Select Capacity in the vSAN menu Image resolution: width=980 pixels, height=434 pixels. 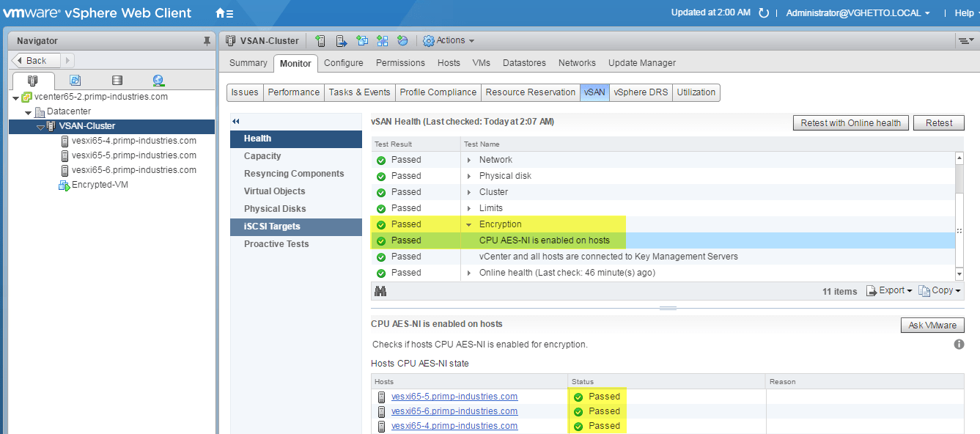coord(296,156)
